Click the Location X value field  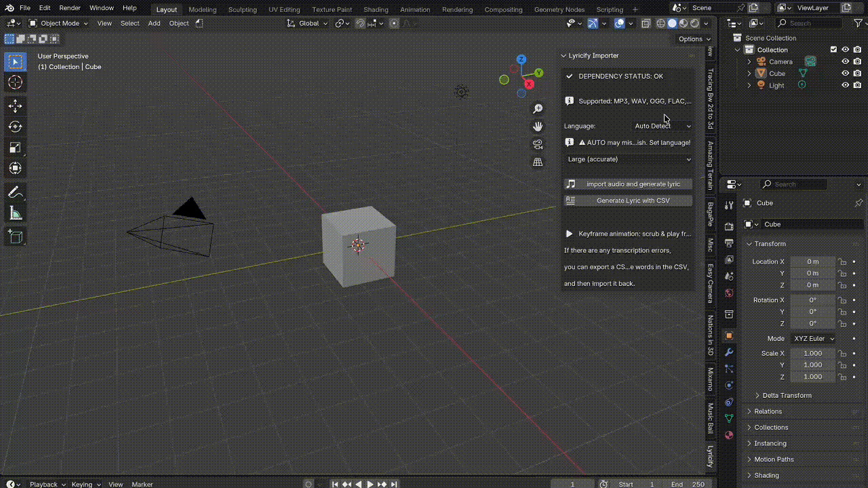(812, 262)
